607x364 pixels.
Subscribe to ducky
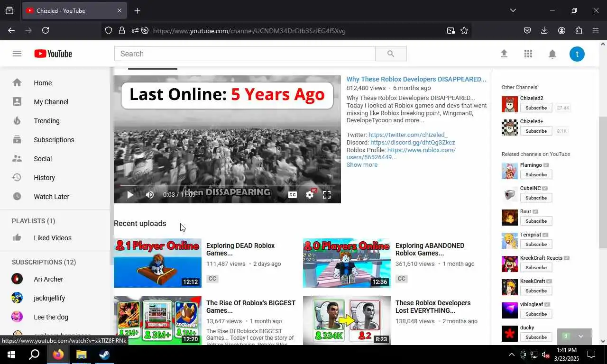point(536,337)
